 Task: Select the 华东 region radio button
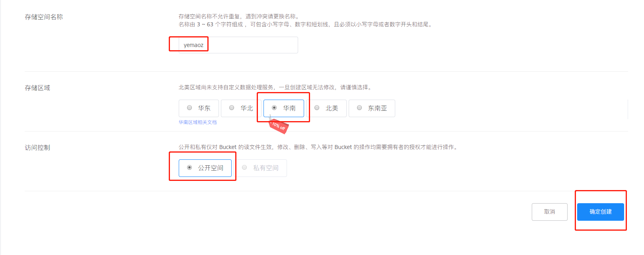[x=199, y=108]
